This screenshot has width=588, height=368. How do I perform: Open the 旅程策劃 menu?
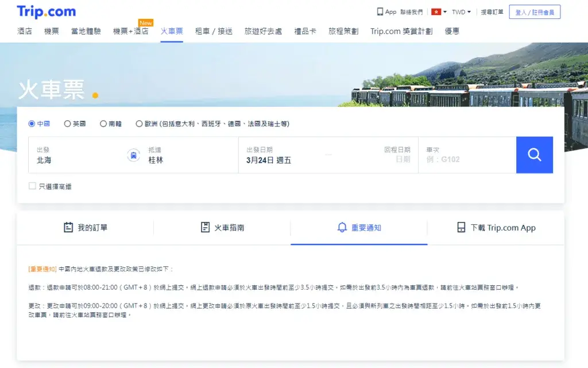tap(343, 31)
